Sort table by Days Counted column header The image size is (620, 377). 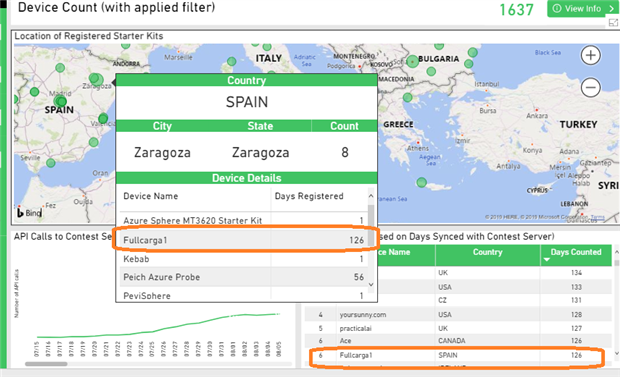576,252
